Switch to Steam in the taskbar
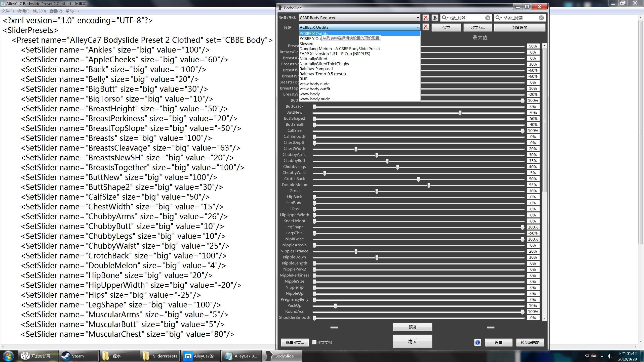The image size is (644, 362). [78, 356]
